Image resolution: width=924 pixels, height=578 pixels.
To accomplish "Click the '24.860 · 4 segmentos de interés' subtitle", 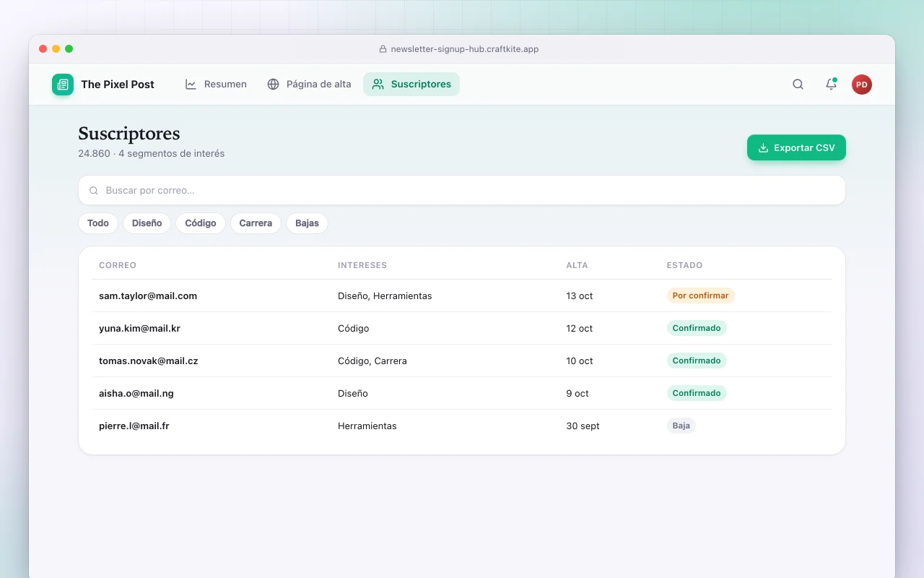I will tap(152, 153).
